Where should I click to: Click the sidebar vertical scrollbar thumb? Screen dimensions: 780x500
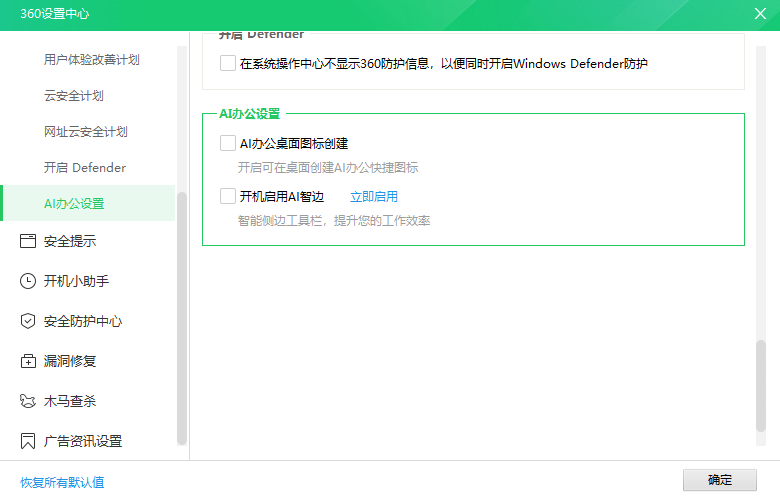182,318
